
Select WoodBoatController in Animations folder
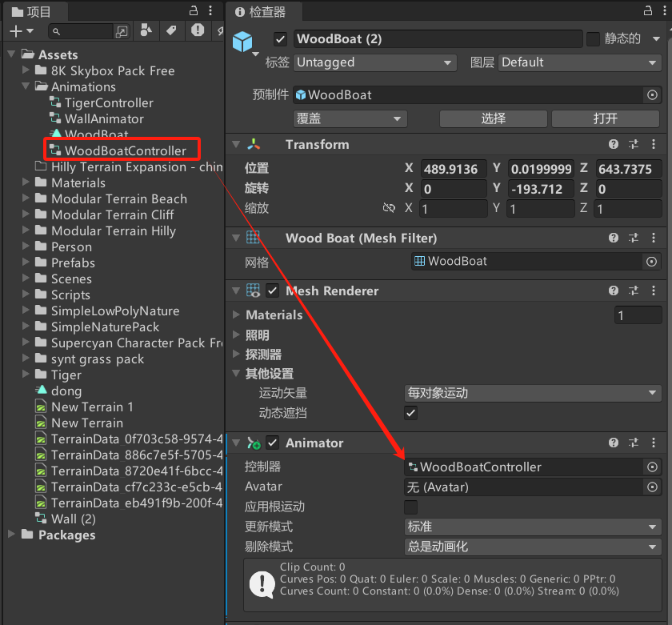[x=118, y=150]
